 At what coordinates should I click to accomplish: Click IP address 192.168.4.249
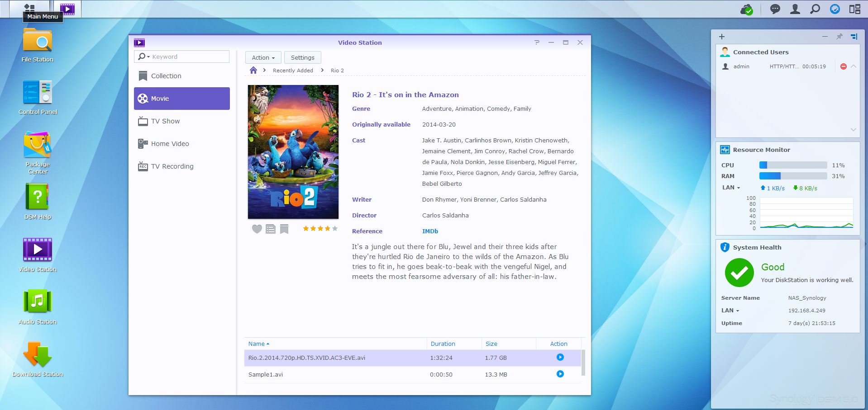point(807,311)
